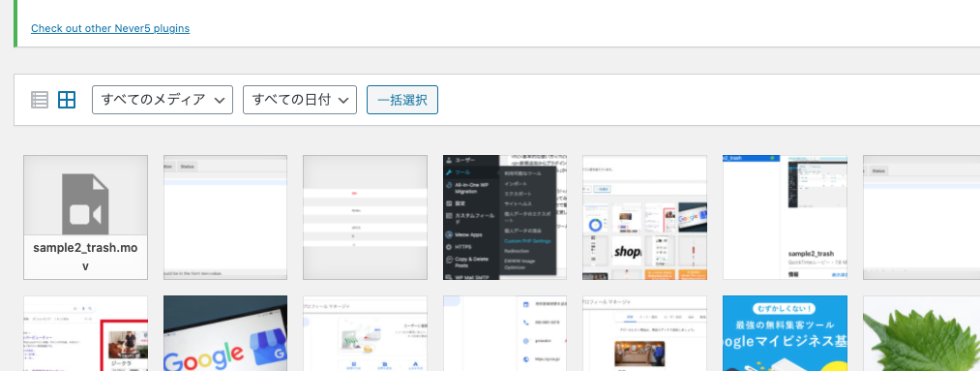The image size is (980, 371).
Task: Open the blue 最強の無料集客ツール banner thumbnail
Action: (785, 333)
